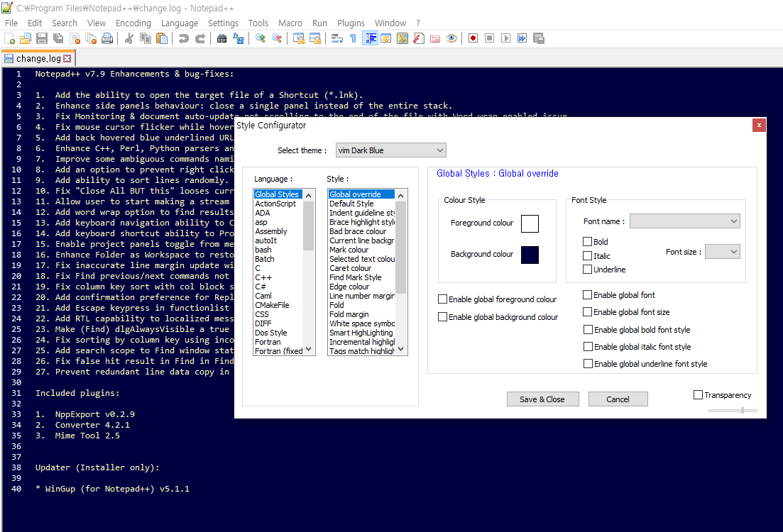Click the Monitoring eye toolbar icon

(x=451, y=38)
